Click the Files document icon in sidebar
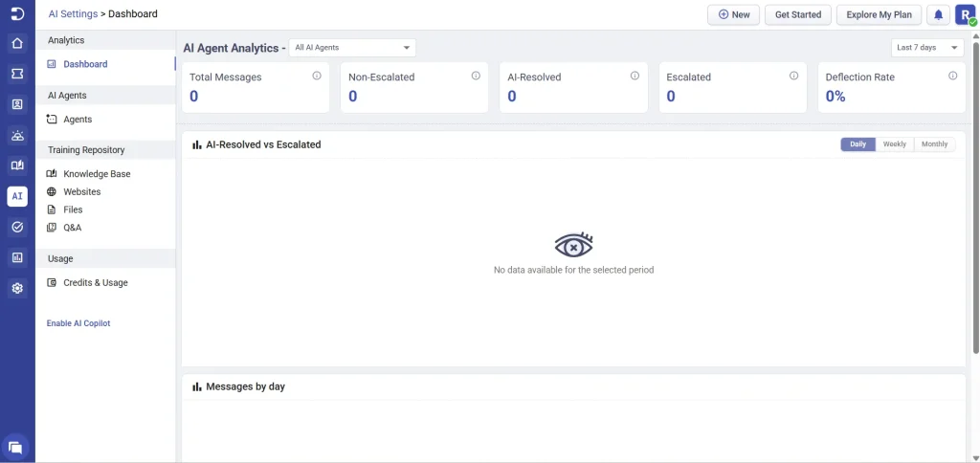This screenshot has height=463, width=980. point(52,209)
